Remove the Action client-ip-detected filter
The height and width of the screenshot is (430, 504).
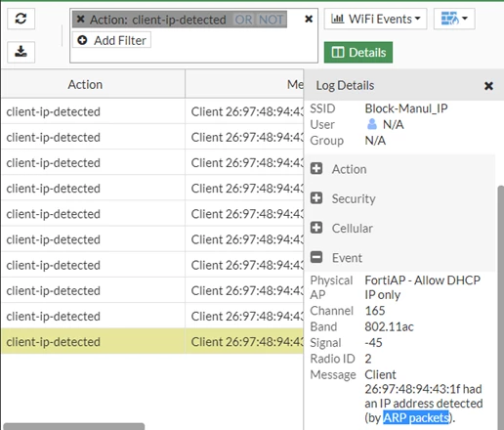pos(80,20)
